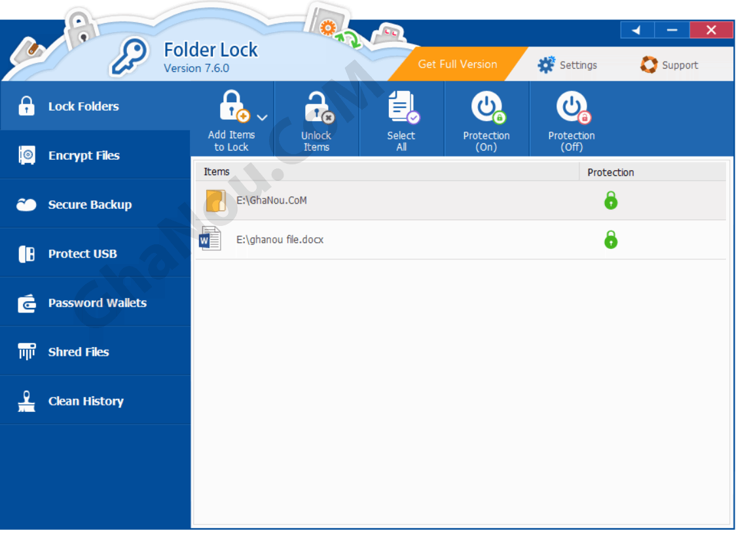Click the folder icon of E:\GhaNou.CoM
Viewport: 749px width, 560px height.
(215, 200)
